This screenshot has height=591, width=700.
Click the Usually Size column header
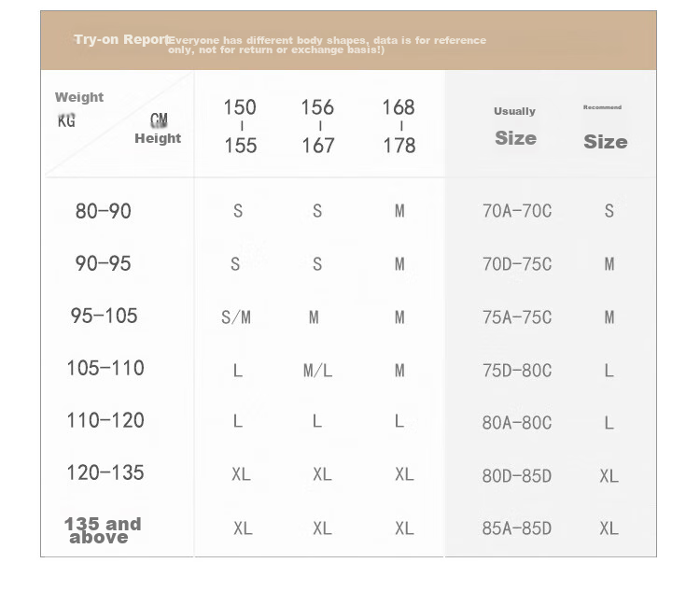pyautogui.click(x=515, y=126)
